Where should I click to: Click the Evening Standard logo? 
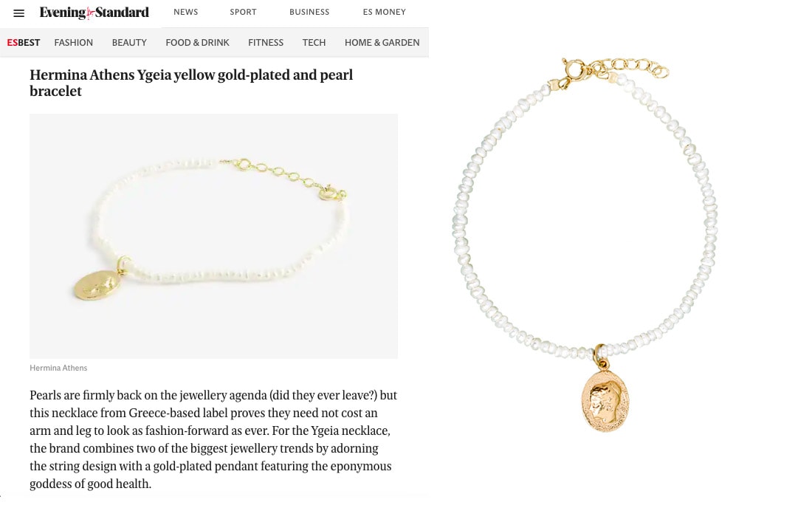pyautogui.click(x=94, y=13)
